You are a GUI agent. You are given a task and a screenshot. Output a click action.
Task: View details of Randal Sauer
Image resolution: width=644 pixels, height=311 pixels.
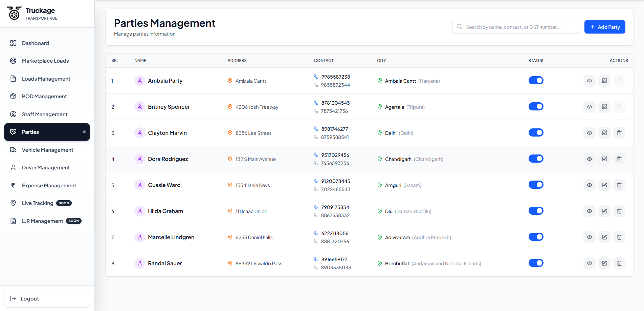coord(589,263)
